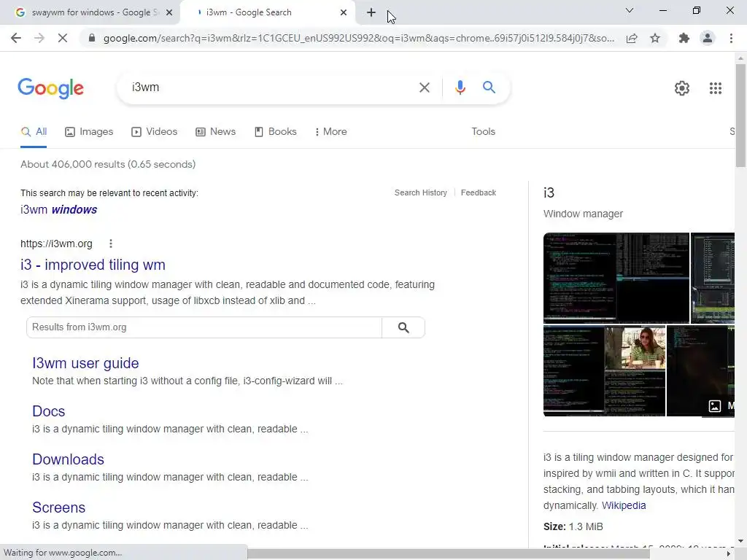
Task: Open options dots next to i3wm.org URL
Action: click(x=111, y=244)
